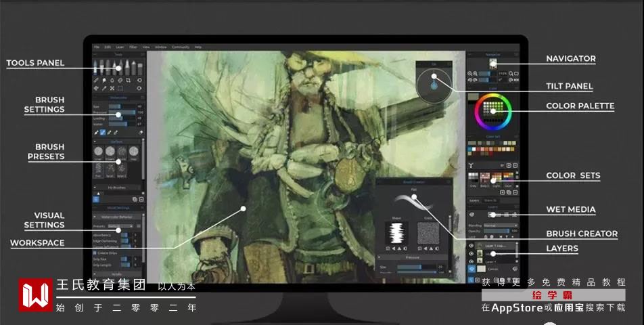Screen dimensions: 644x325
Task: Click the mix colors Y-shaped icon in Color Set
Action: (471, 166)
